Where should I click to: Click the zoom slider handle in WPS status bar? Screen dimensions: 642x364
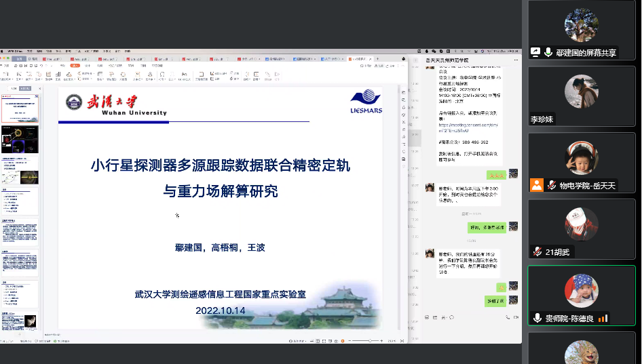click(x=370, y=341)
